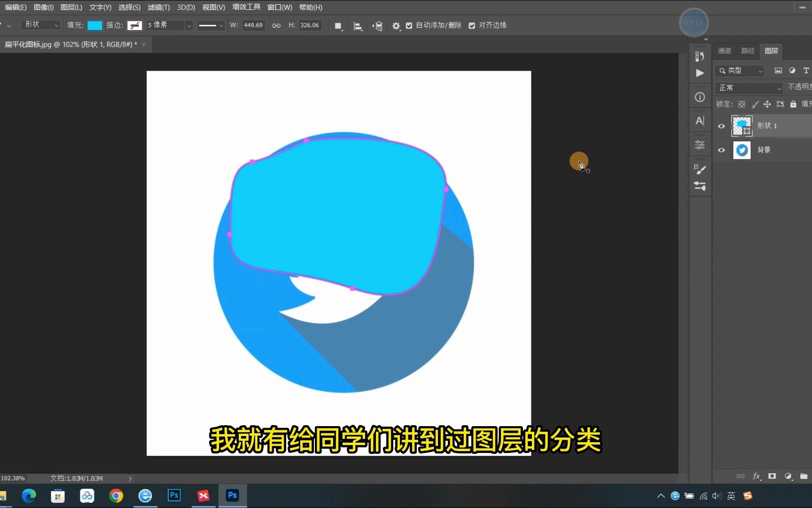
Task: Hide the 形状 1 layer
Action: (721, 126)
